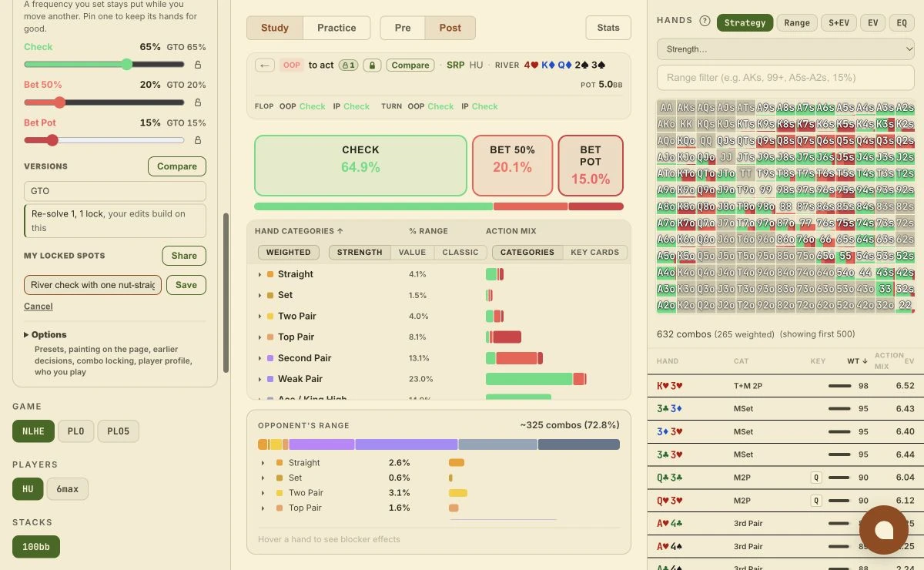Open the Hands help question mark icon
This screenshot has width=924, height=570.
[705, 22]
